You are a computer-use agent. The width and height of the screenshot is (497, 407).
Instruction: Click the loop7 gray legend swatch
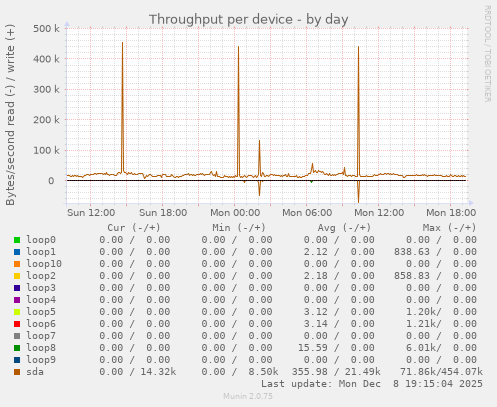click(x=17, y=336)
